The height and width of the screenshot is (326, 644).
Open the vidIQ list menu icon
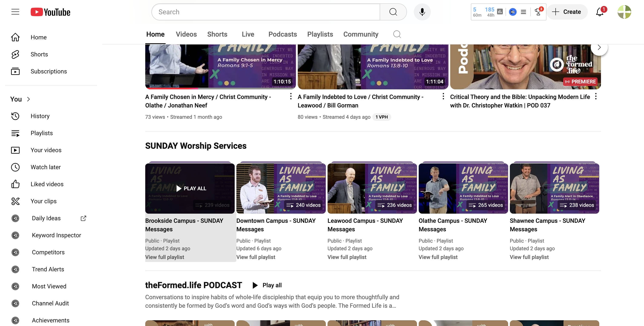[x=523, y=12]
